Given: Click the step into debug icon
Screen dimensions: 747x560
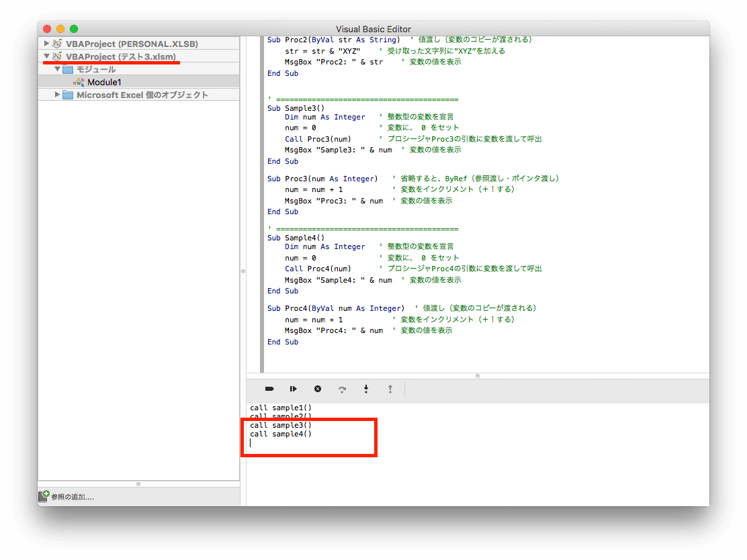Looking at the screenshot, I should [366, 389].
